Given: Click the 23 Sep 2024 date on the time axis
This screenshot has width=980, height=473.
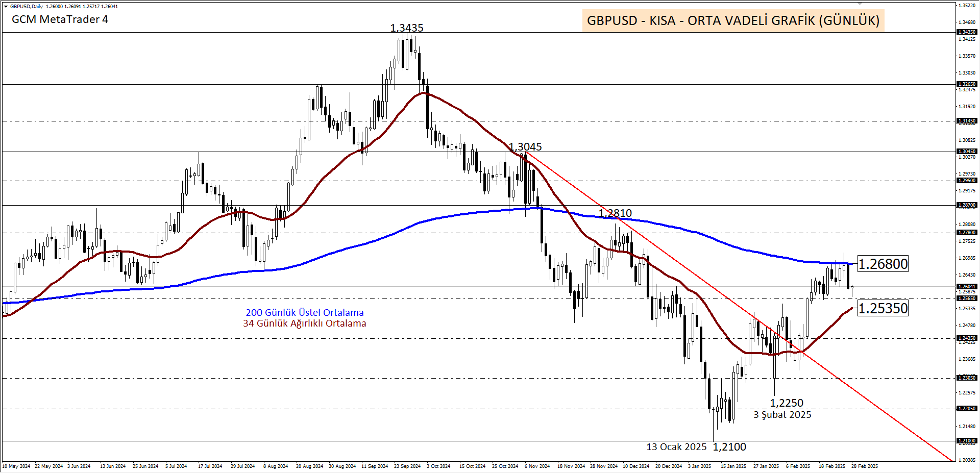Looking at the screenshot, I should [x=407, y=466].
